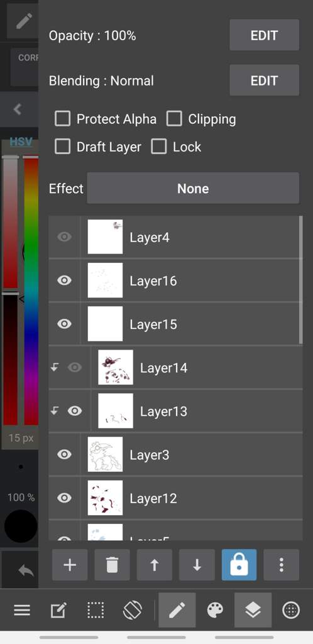Image resolution: width=313 pixels, height=644 pixels.
Task: Open the hamburger main menu
Action: pos(22,610)
